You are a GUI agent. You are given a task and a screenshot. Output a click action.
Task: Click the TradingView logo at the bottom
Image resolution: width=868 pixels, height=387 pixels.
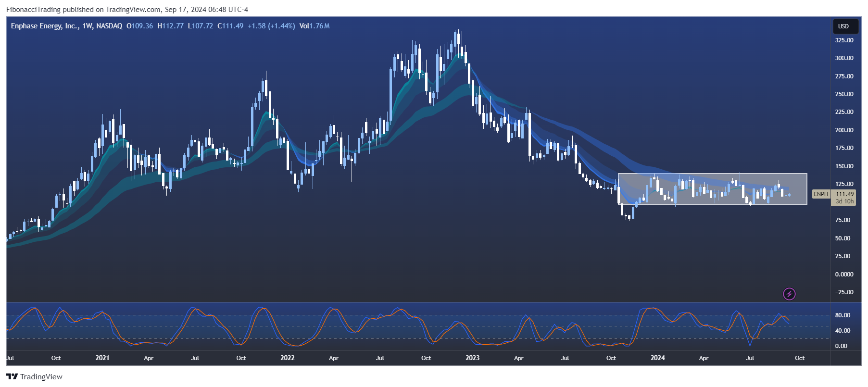coord(34,376)
